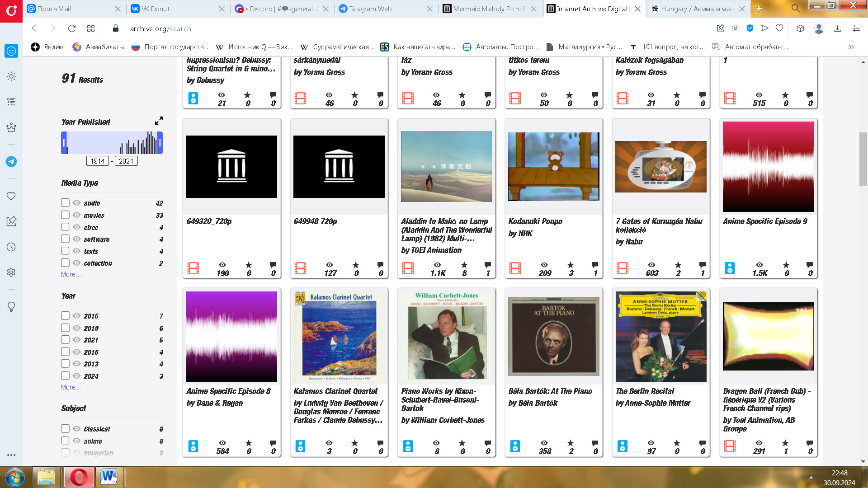Screen dimensions: 868x488
Task: Show more Media Type options
Action: point(71,274)
